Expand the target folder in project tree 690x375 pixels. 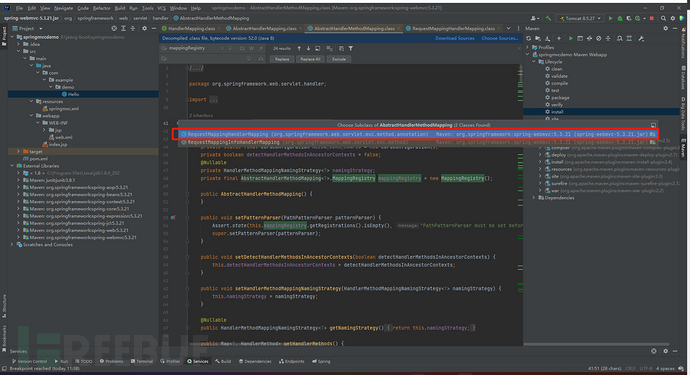(18, 151)
